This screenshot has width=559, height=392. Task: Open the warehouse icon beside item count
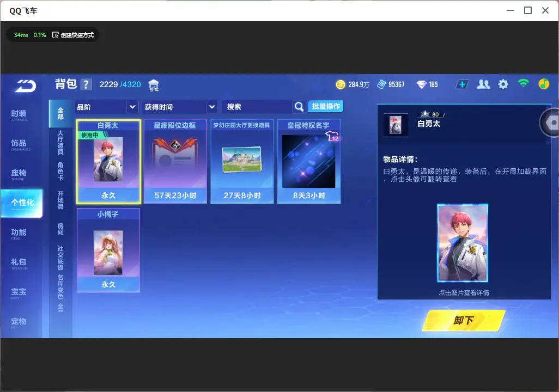[x=154, y=85]
